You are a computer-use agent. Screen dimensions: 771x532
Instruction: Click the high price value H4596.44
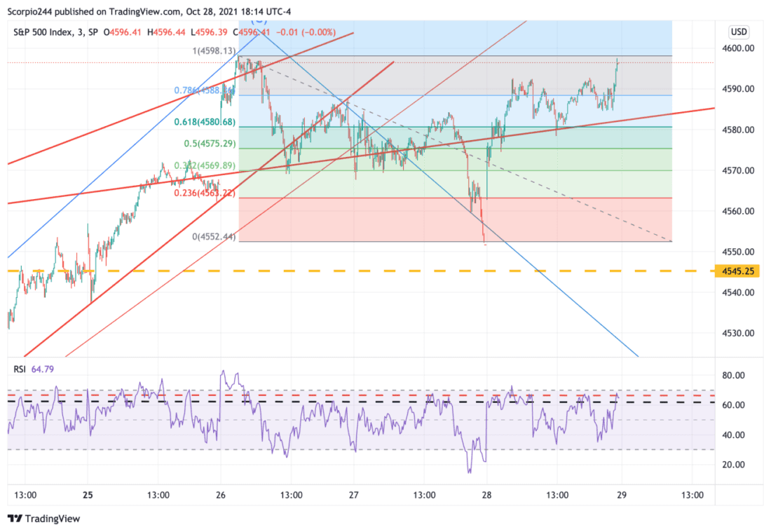click(x=166, y=32)
